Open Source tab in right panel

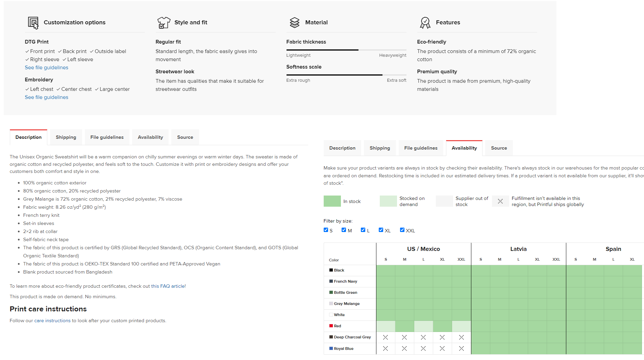pyautogui.click(x=499, y=148)
